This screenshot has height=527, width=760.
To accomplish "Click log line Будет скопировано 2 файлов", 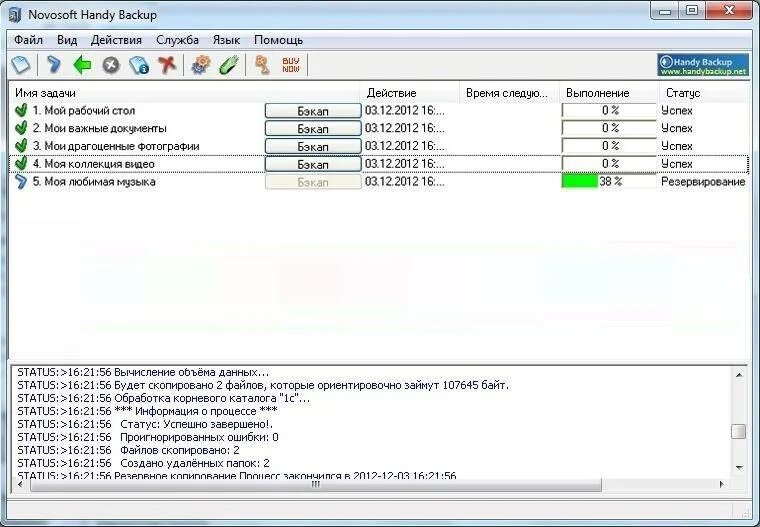I will click(263, 385).
